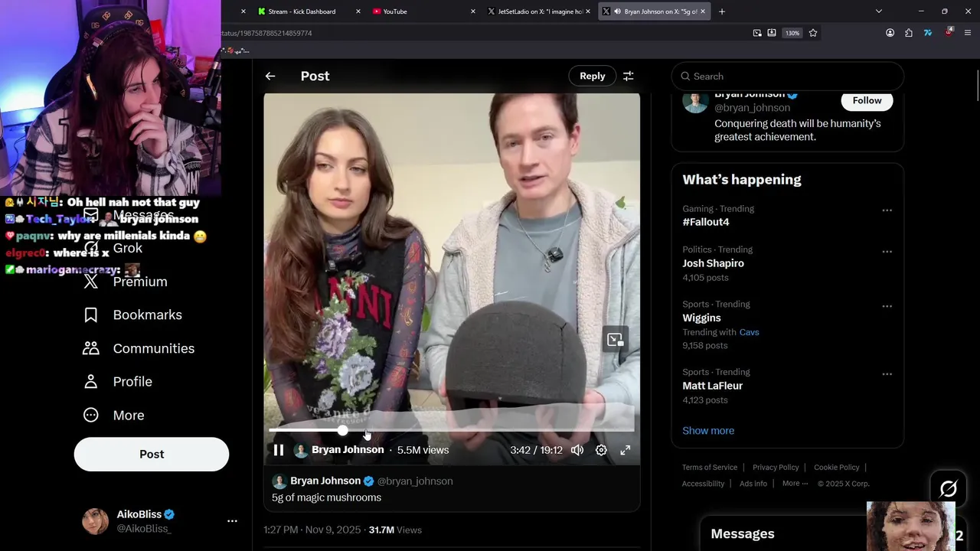This screenshot has width=980, height=551.
Task: Click the white Post button
Action: [x=152, y=454]
